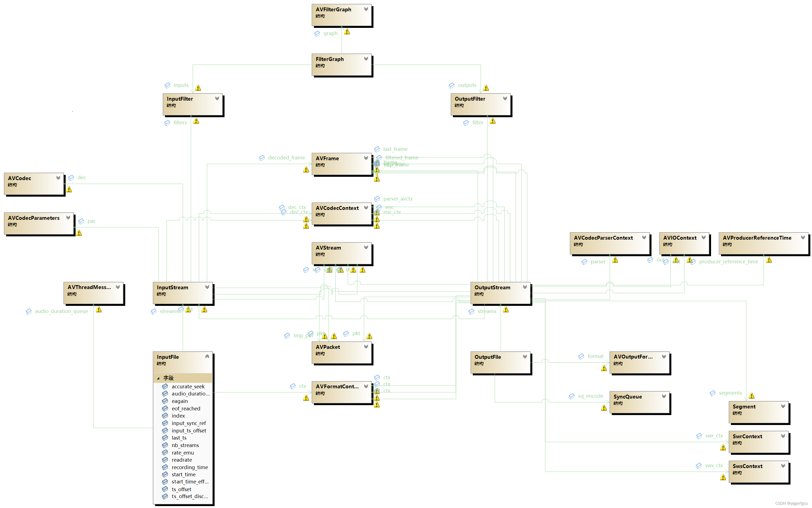
Task: Click the decoded_frame association field icon
Action: (x=262, y=158)
